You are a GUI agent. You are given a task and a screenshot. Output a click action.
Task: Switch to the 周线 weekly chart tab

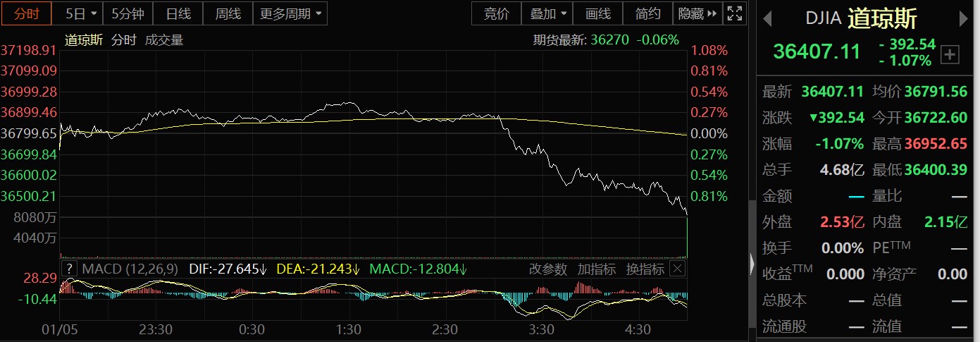pyautogui.click(x=228, y=13)
